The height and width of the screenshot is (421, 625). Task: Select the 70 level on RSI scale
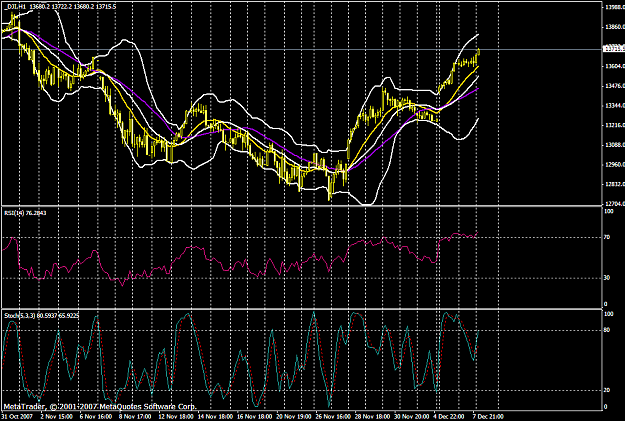coord(607,238)
